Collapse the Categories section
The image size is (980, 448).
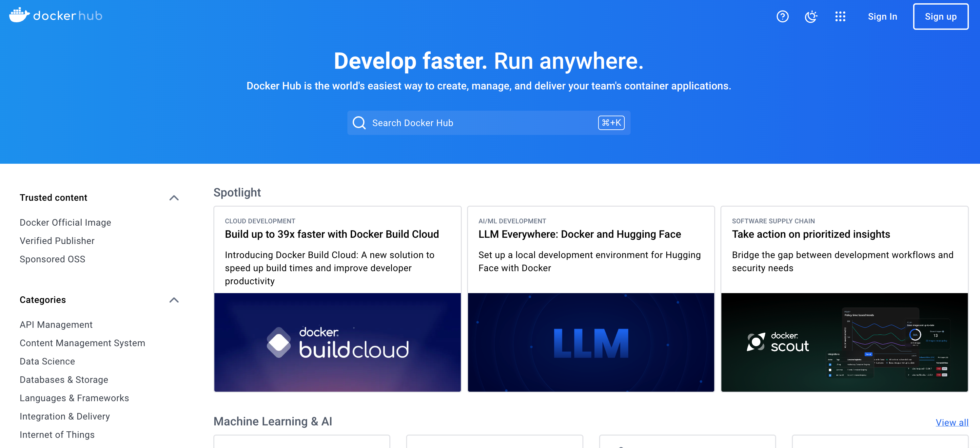coord(174,300)
